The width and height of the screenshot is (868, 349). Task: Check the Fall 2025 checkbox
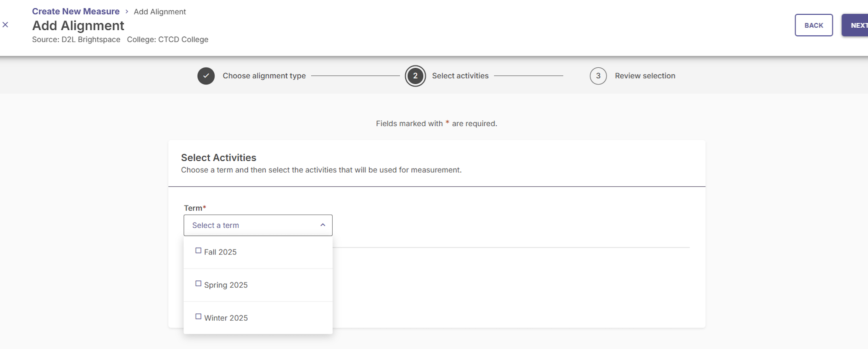(199, 250)
